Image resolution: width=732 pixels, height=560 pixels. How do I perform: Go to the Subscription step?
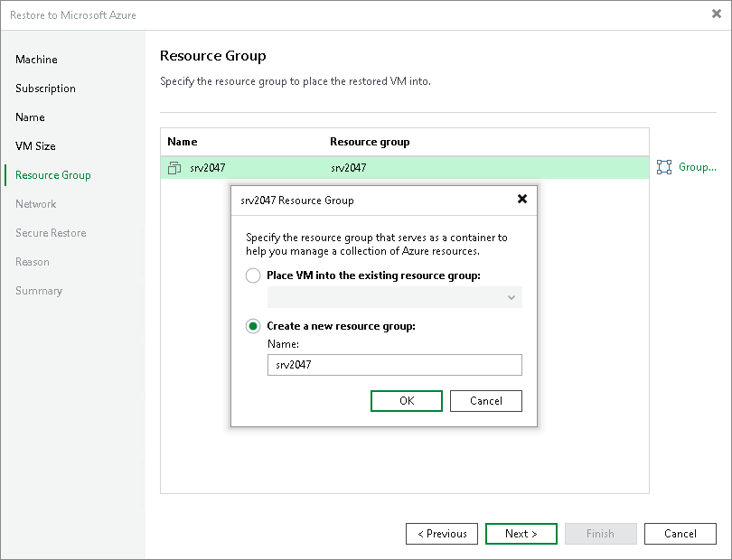click(x=45, y=89)
